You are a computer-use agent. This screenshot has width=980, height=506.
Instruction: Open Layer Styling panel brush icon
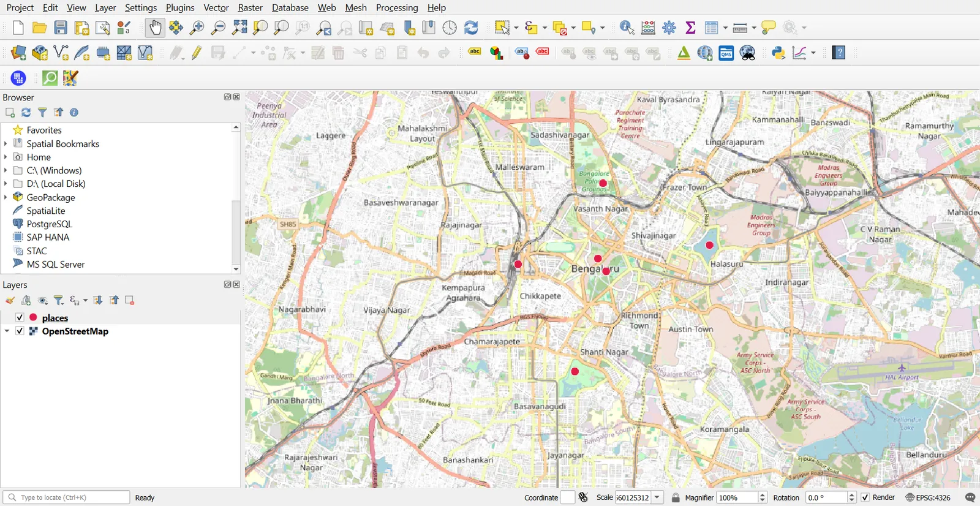tap(10, 300)
